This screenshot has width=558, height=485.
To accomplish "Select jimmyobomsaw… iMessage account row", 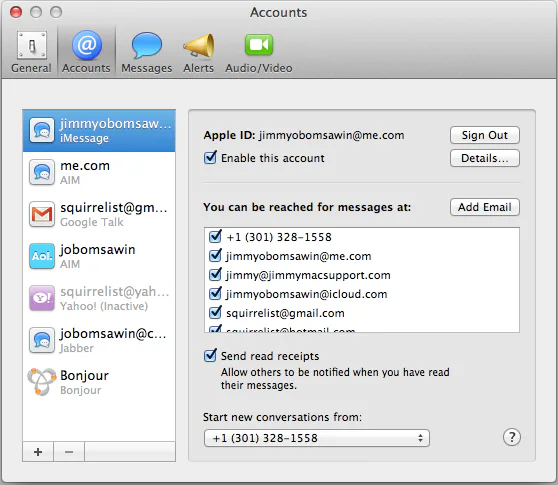I will 99,131.
